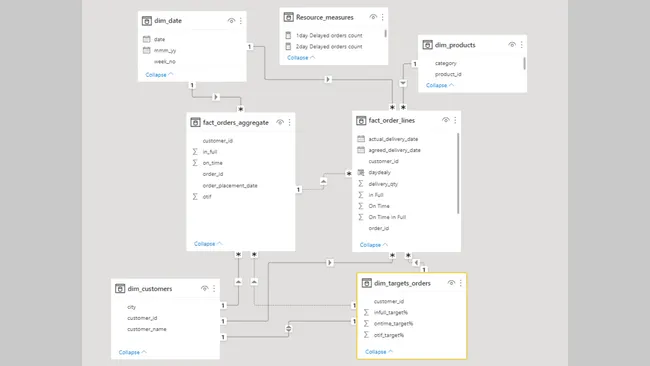Viewport: 650px width, 366px height.
Task: Collapse the fact_order_lines table card
Action: click(x=374, y=245)
